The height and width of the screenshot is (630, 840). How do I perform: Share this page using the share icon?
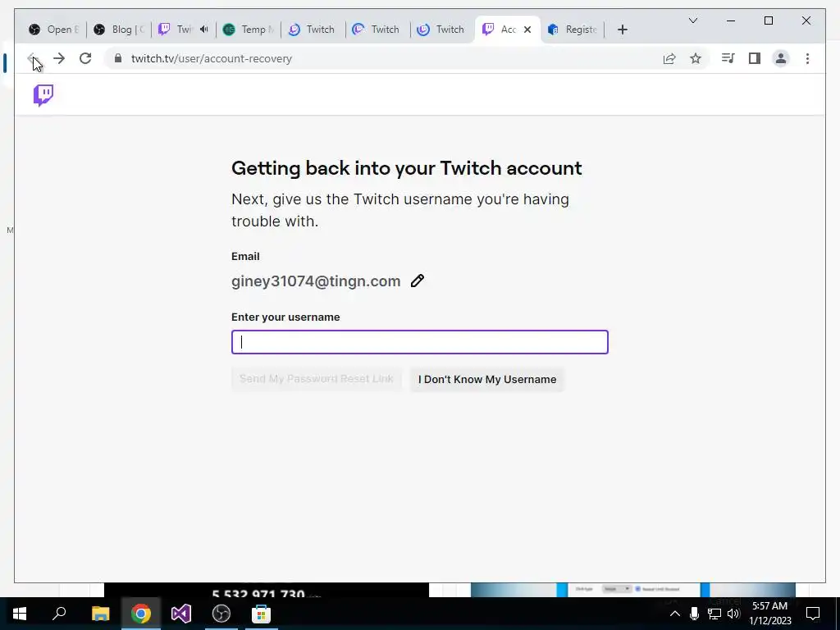click(x=669, y=58)
